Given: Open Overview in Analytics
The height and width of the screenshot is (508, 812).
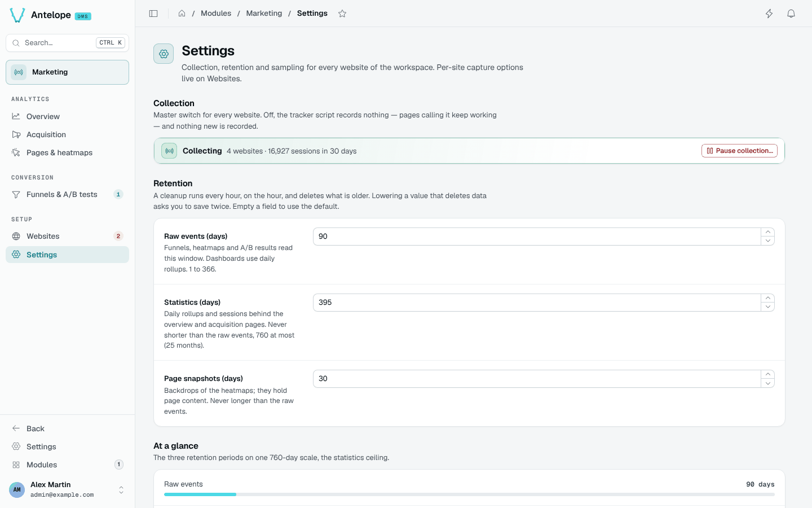Looking at the screenshot, I should coord(67,116).
